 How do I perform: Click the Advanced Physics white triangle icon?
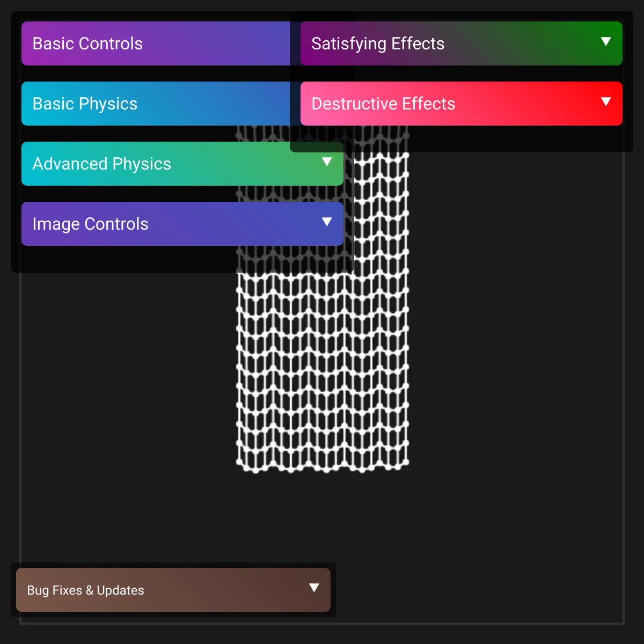[x=327, y=162]
